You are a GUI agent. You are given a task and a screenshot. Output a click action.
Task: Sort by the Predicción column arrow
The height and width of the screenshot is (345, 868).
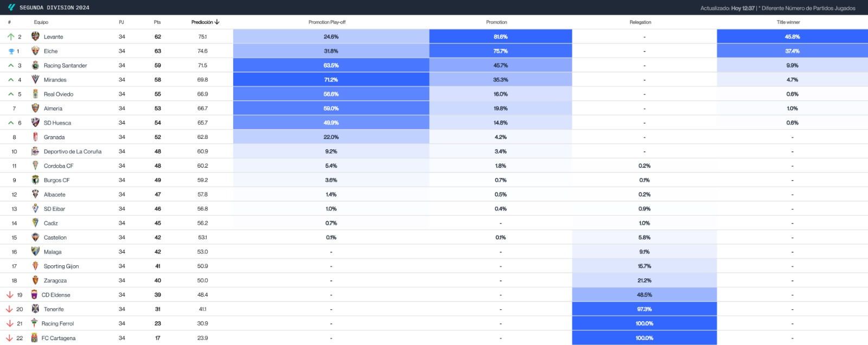pyautogui.click(x=217, y=22)
